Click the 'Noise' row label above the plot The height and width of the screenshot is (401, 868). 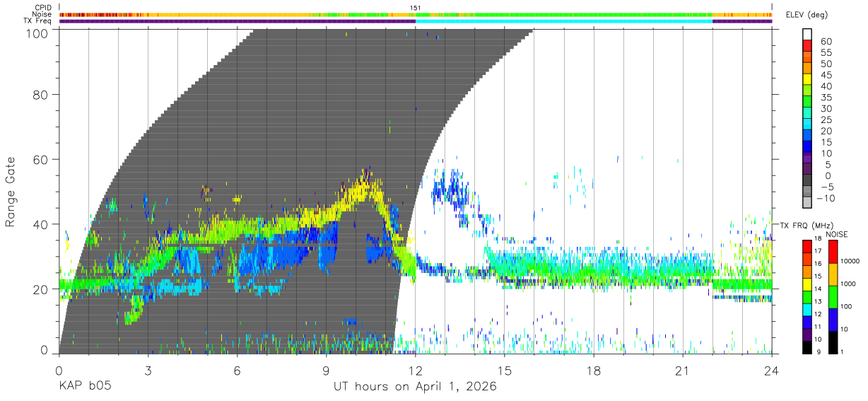click(x=42, y=14)
